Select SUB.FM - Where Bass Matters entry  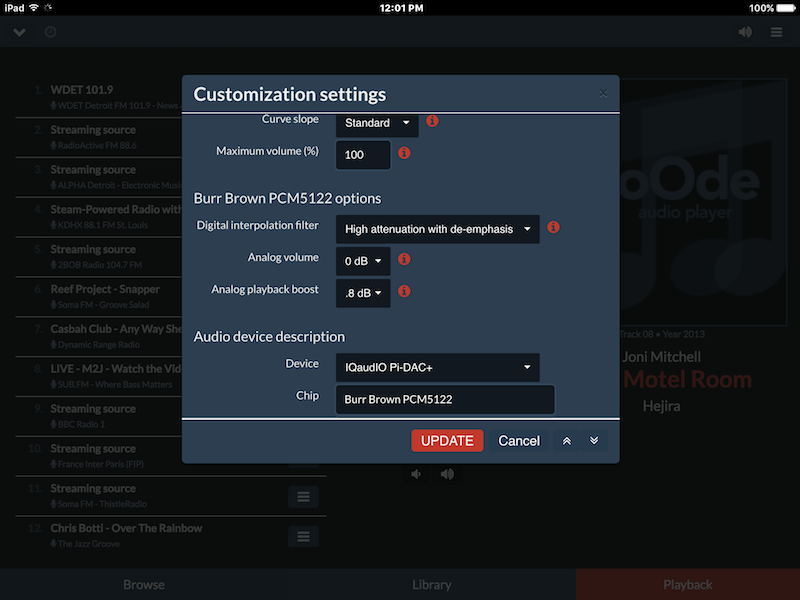[99, 376]
